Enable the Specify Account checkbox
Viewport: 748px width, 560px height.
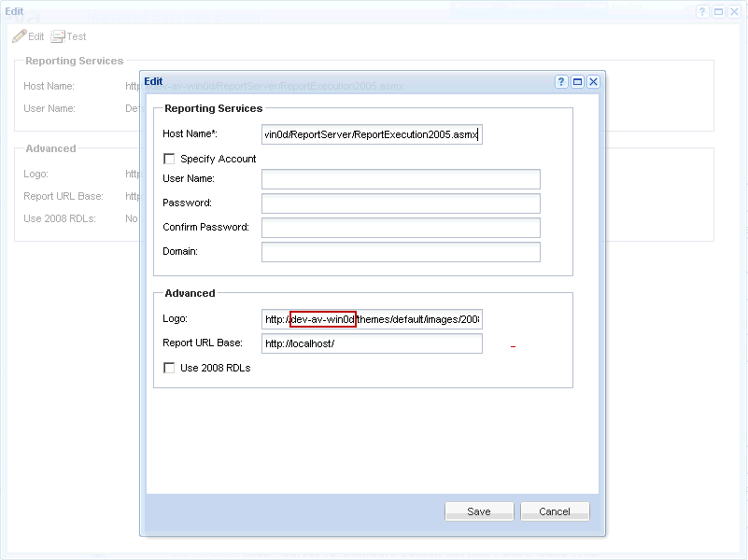click(169, 159)
